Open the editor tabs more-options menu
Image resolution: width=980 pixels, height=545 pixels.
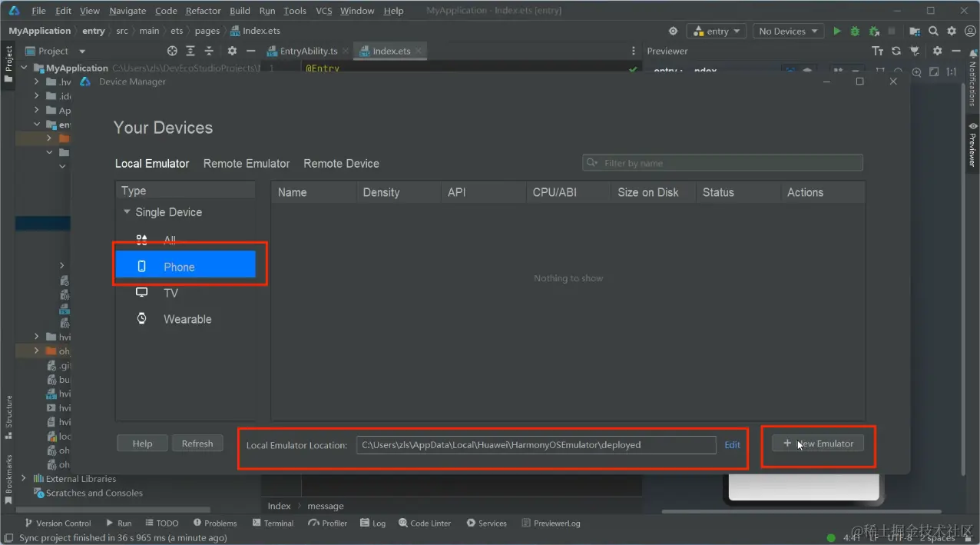tap(633, 51)
